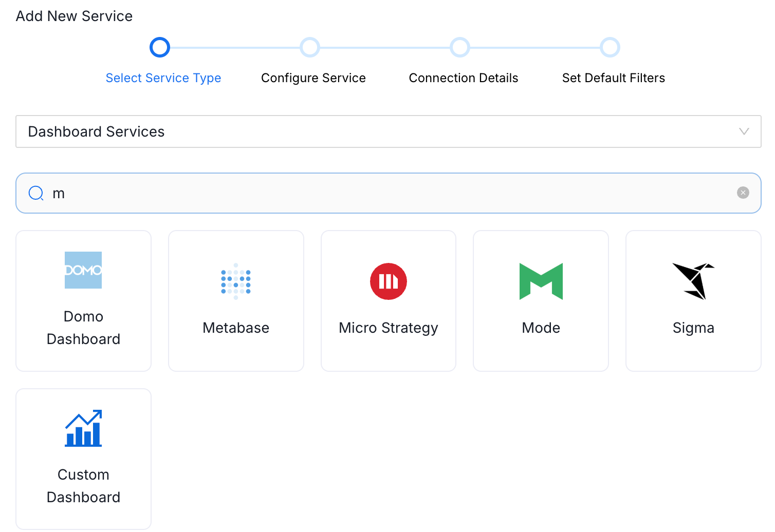The width and height of the screenshot is (775, 532).
Task: Go to Set Default Filters step
Action: [x=614, y=78]
